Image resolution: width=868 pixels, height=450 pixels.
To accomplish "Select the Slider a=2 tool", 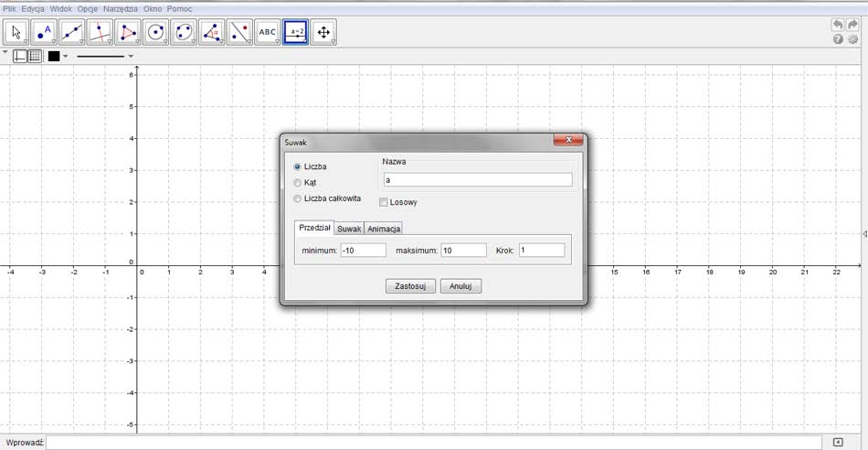I will (x=296, y=32).
